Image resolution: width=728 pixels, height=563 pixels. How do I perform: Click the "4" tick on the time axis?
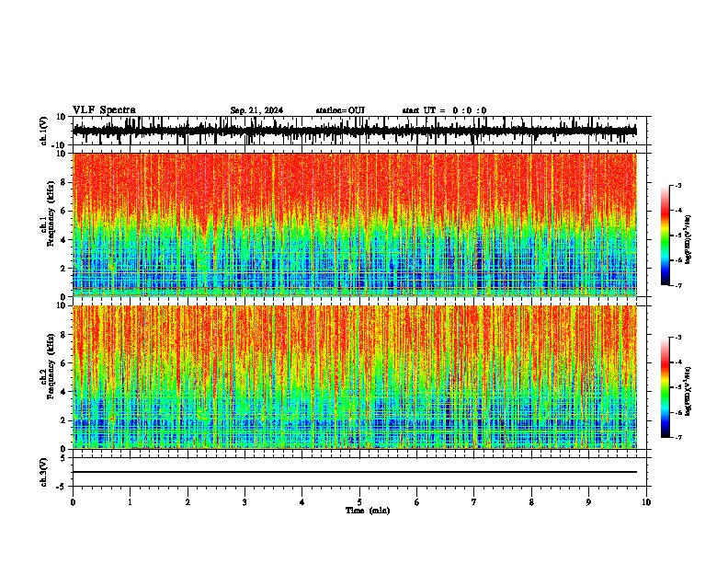302,502
